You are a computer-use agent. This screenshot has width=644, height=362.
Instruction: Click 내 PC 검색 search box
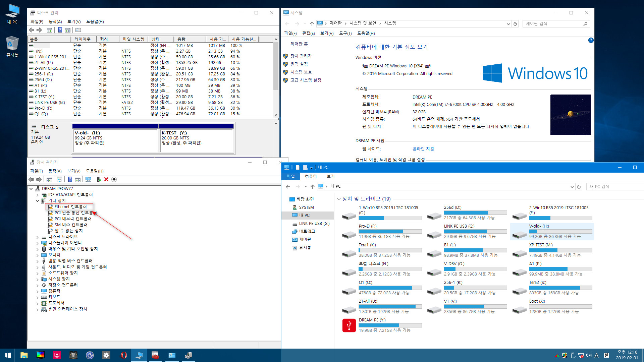point(615,187)
